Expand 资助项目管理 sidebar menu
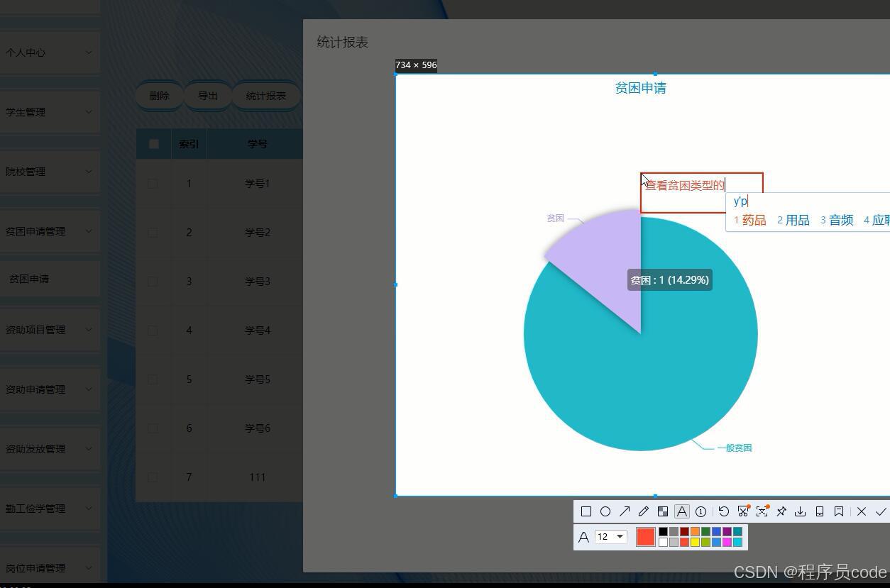890x588 pixels. [49, 330]
